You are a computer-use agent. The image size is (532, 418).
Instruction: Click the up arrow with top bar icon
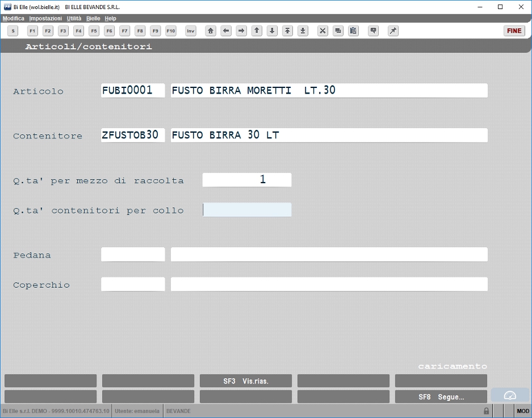click(287, 31)
